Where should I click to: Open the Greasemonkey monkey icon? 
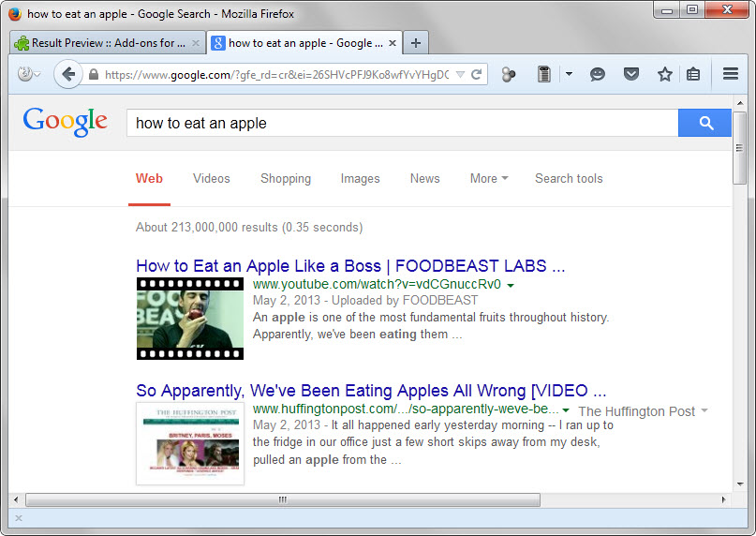(24, 74)
